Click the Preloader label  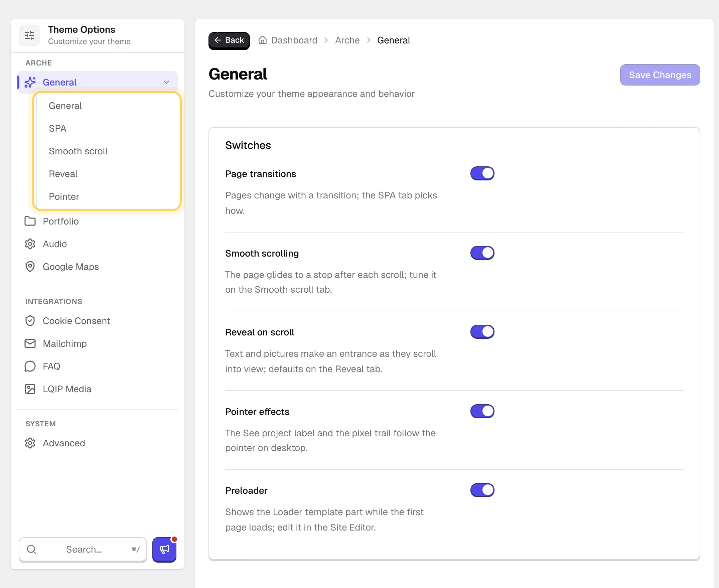(246, 490)
